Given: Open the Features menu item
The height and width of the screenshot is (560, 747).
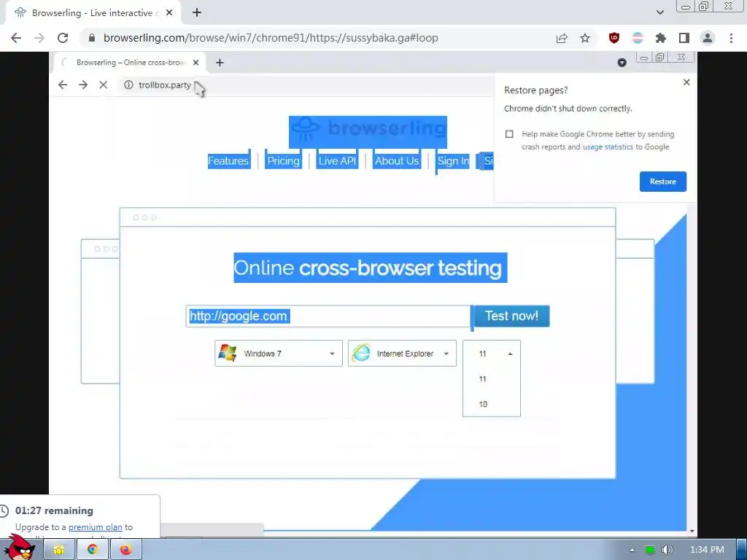Looking at the screenshot, I should (x=228, y=161).
